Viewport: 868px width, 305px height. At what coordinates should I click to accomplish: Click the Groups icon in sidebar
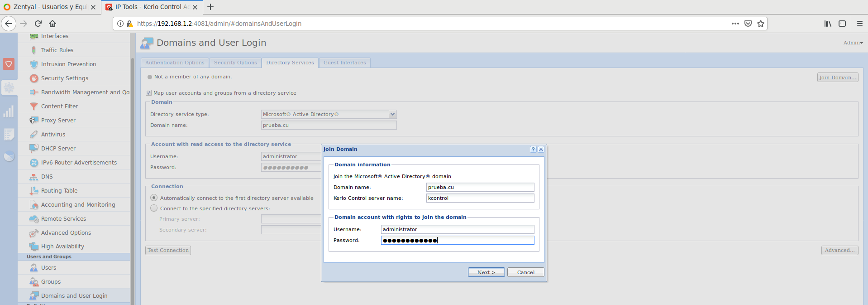click(x=34, y=281)
